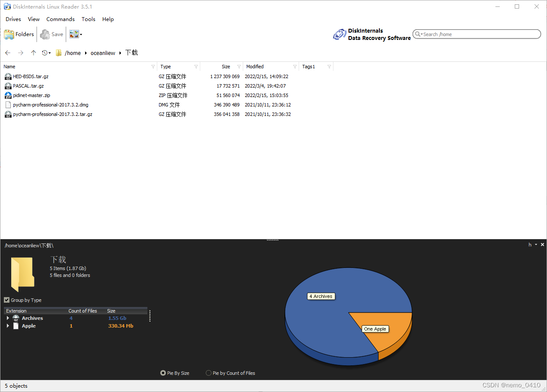Click the '1.55 Gb' Archives size value
This screenshot has width=547, height=392.
(x=117, y=318)
